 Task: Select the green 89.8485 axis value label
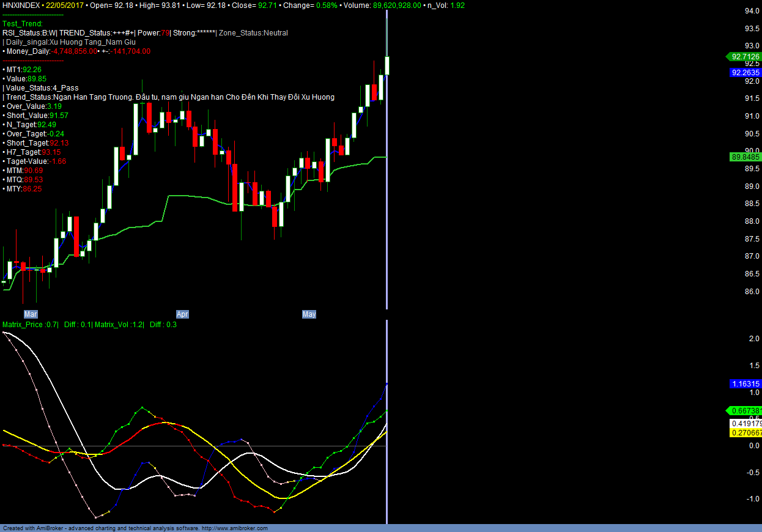(745, 157)
